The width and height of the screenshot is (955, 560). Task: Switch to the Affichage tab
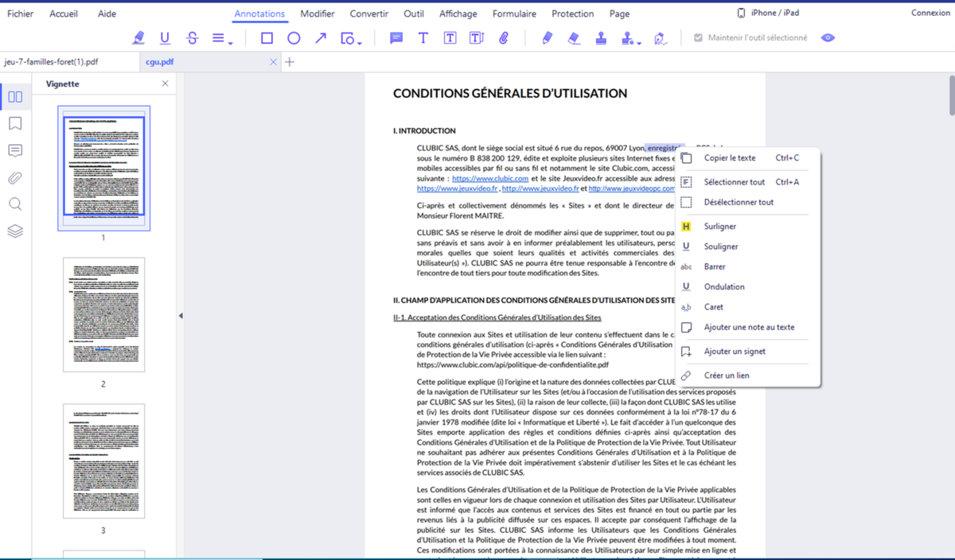coord(458,14)
